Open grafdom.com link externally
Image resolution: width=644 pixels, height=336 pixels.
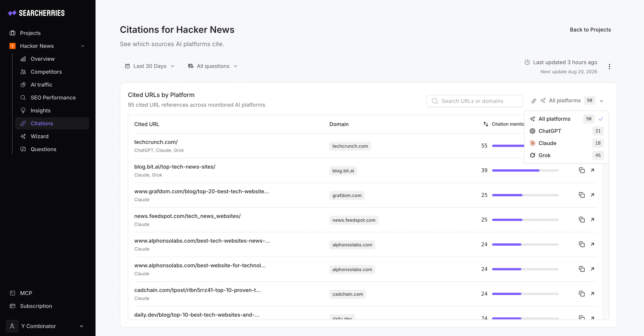pos(592,195)
